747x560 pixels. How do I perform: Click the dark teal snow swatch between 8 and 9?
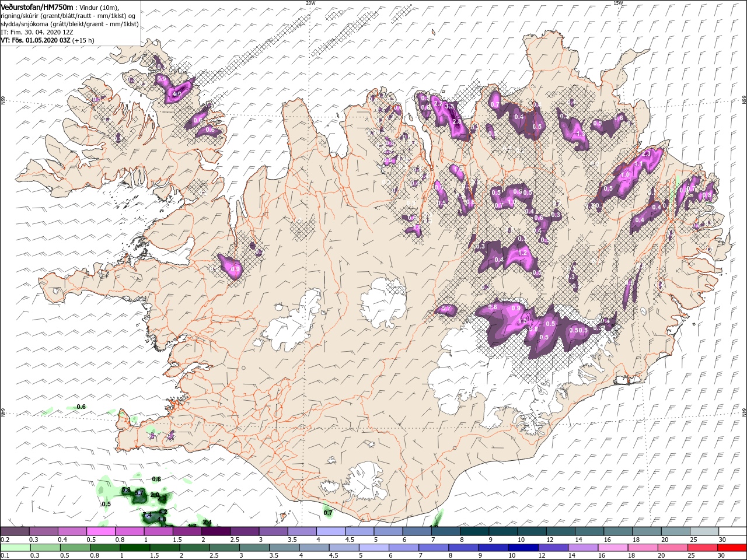click(x=474, y=531)
